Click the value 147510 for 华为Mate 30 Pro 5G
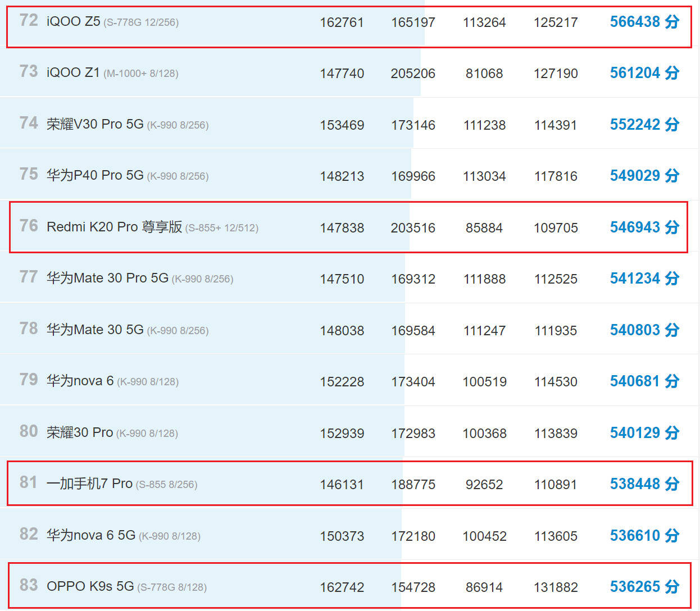This screenshot has width=700, height=611. [x=342, y=279]
